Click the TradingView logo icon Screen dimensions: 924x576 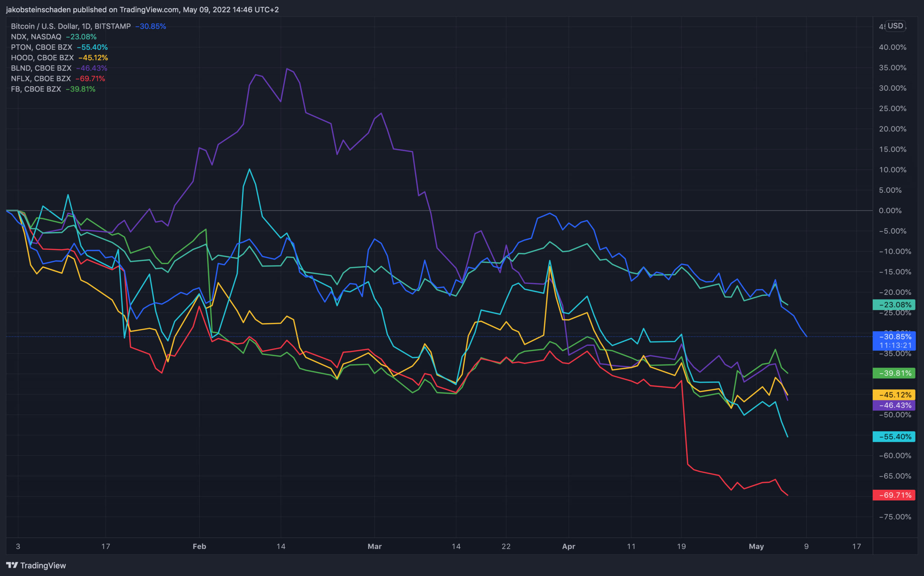click(x=12, y=565)
